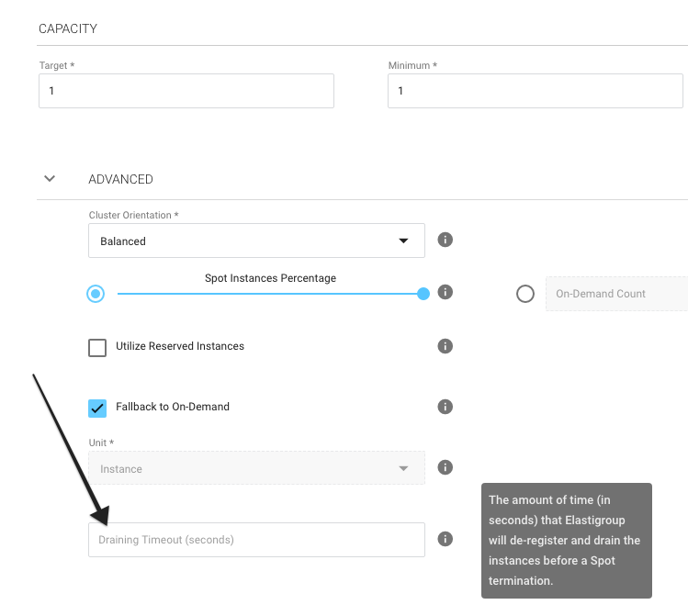The height and width of the screenshot is (616, 688).
Task: Click info icon beside Cluster Orientation
Action: 446,241
